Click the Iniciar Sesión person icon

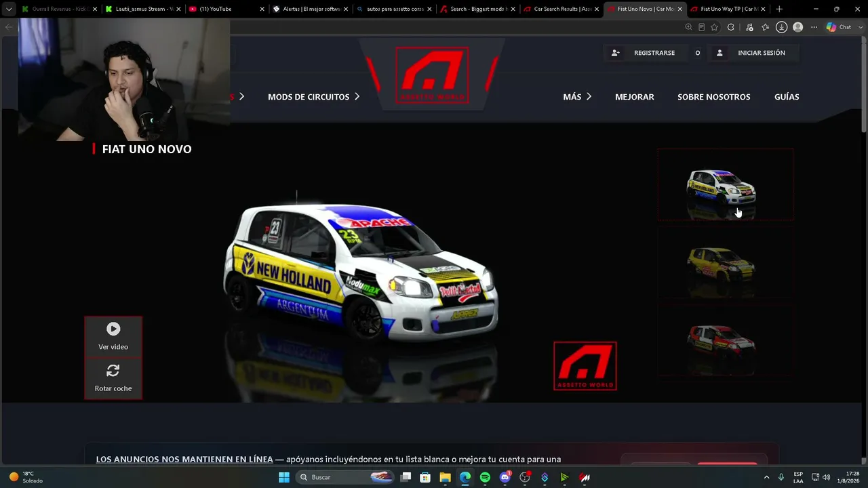coord(719,53)
